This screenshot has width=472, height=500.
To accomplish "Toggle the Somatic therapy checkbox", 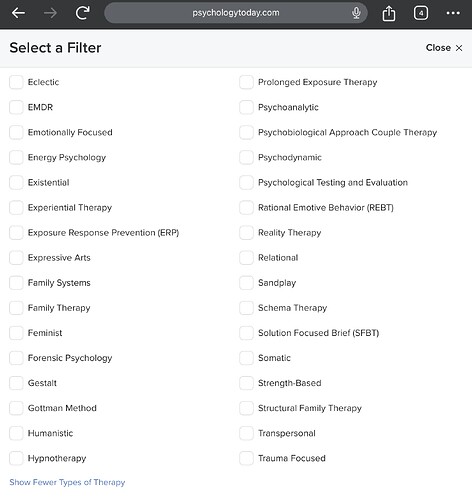I will [246, 358].
